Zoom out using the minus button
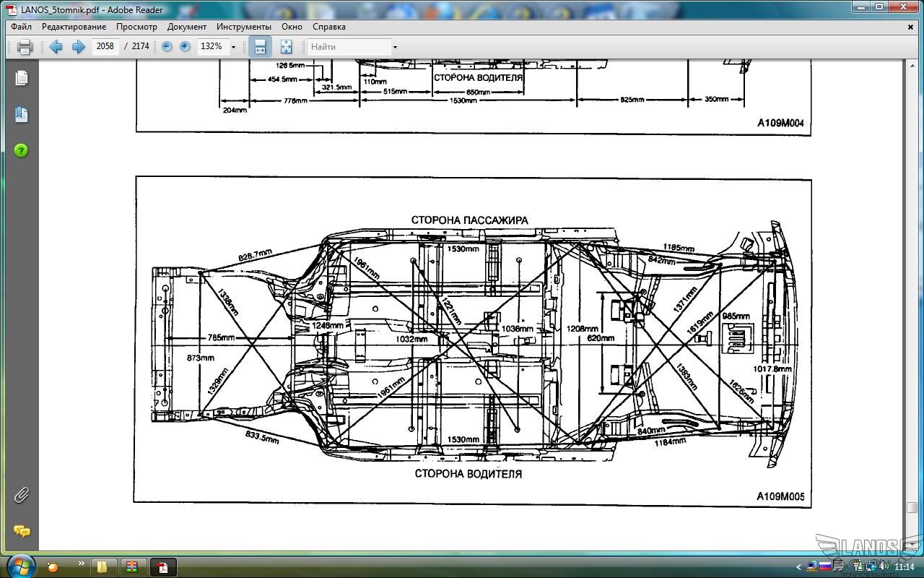Viewport: 924px width, 578px height. pyautogui.click(x=167, y=46)
